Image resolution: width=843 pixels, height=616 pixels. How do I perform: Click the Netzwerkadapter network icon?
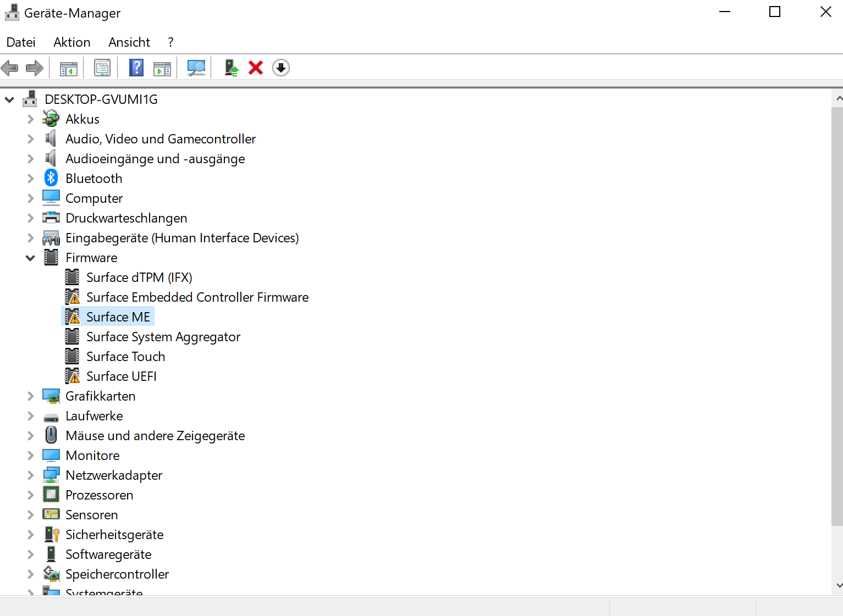pyautogui.click(x=51, y=475)
